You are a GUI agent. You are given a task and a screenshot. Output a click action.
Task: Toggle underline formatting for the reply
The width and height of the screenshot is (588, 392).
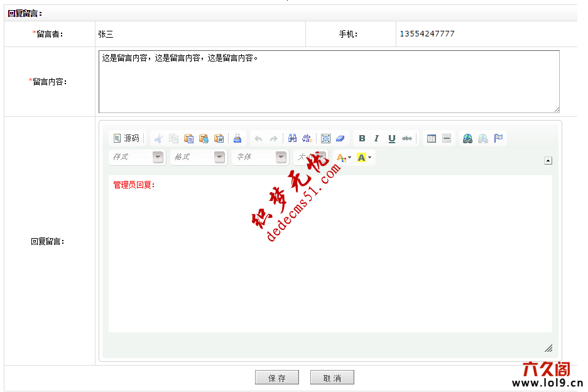[391, 138]
